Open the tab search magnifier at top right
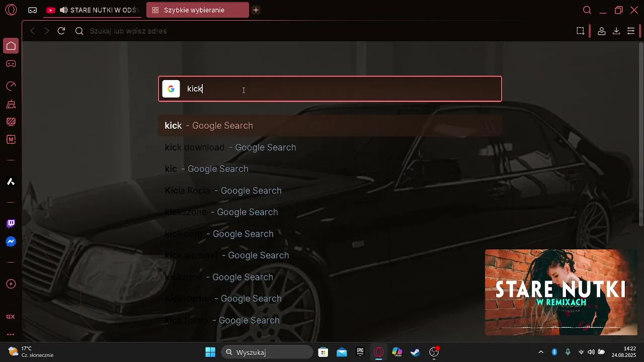Image resolution: width=644 pixels, height=362 pixels. [x=587, y=10]
